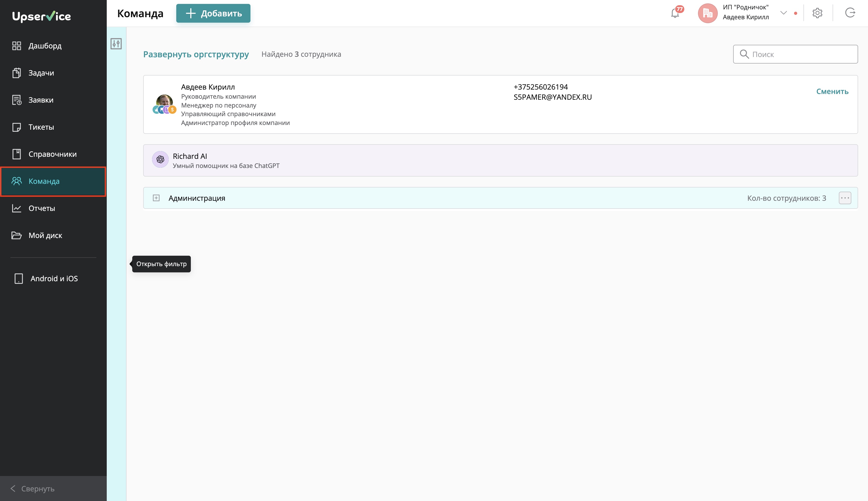Screen dimensions: 868x501
Task: Open the Заявки section
Action: (x=41, y=100)
